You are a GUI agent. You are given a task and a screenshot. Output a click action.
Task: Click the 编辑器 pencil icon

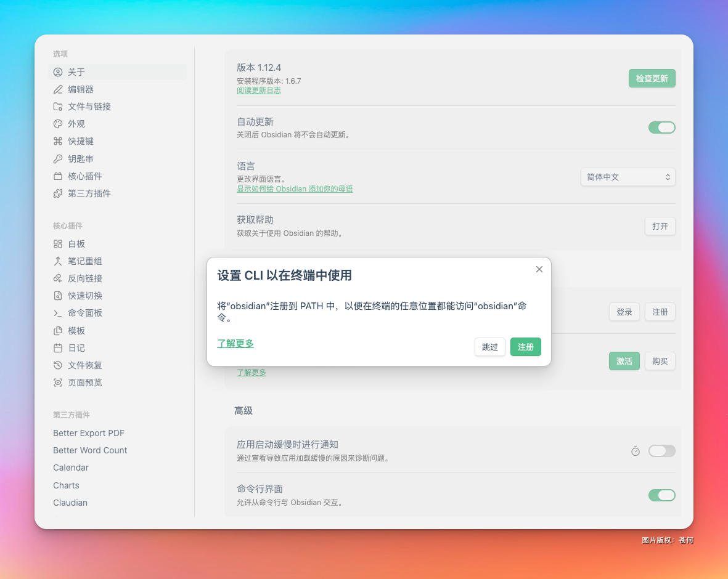point(57,89)
